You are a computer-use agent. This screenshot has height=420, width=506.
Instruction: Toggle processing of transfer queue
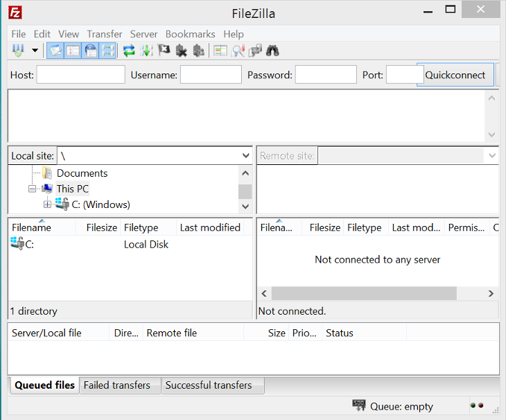point(146,51)
